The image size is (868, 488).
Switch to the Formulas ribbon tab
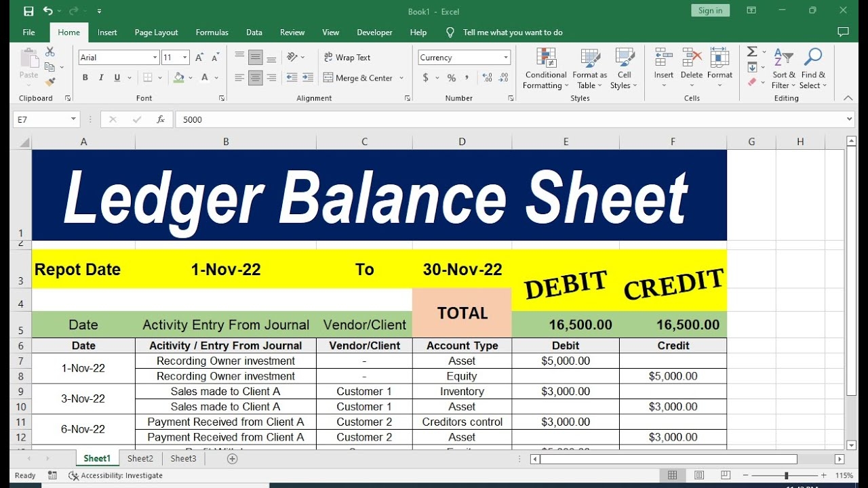[x=212, y=33]
